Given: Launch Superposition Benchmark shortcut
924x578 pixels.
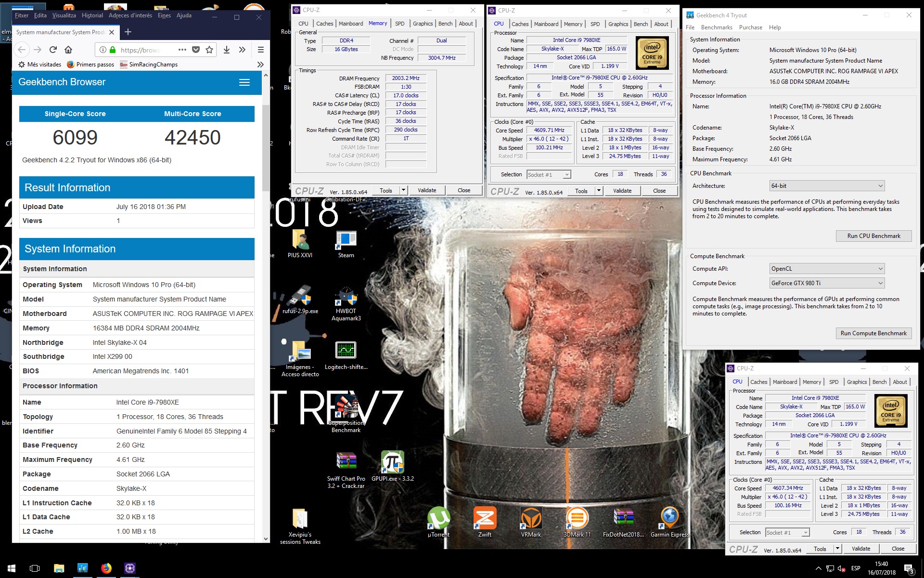Looking at the screenshot, I should pyautogui.click(x=346, y=413).
